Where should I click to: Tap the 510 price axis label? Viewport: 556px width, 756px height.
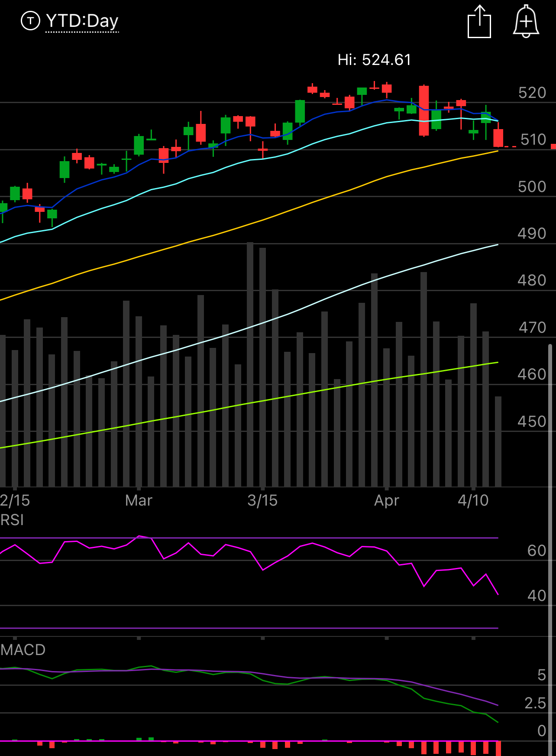533,140
